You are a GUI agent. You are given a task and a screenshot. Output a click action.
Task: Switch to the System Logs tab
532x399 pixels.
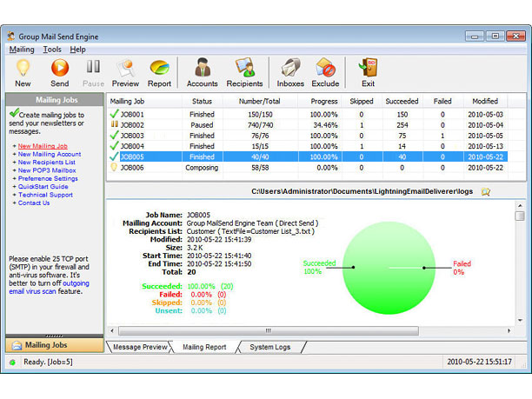(x=270, y=347)
